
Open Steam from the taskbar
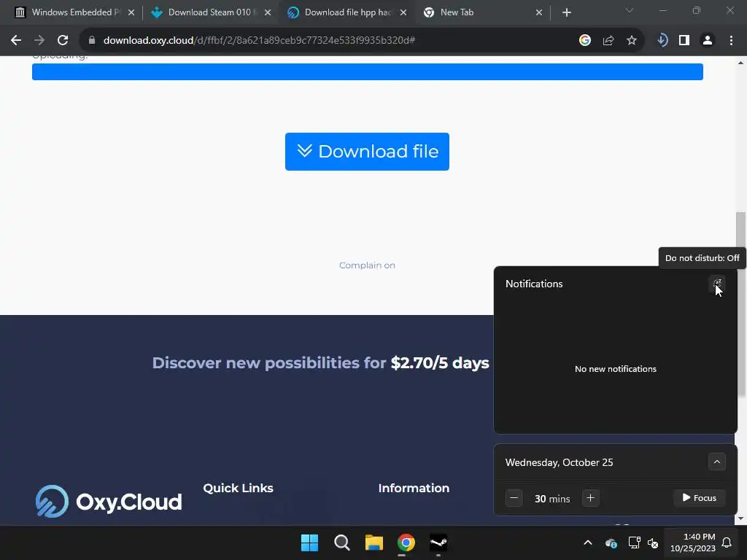point(438,542)
